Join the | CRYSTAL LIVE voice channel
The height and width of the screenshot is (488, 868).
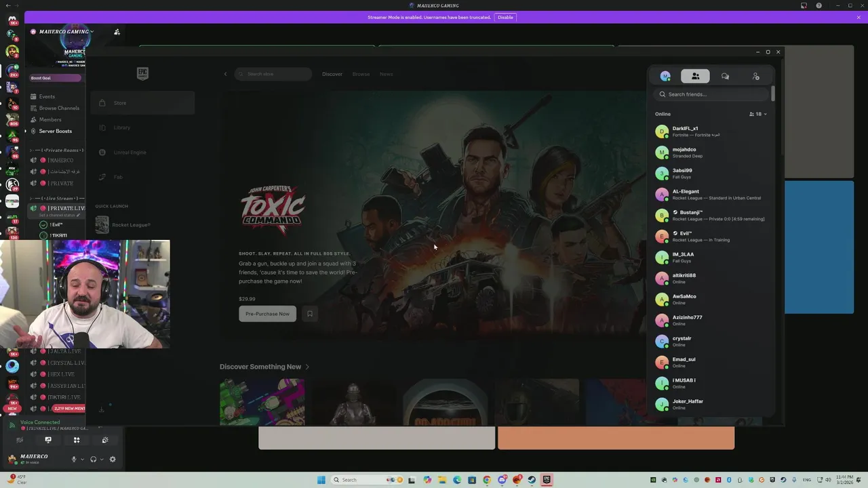[x=57, y=363]
